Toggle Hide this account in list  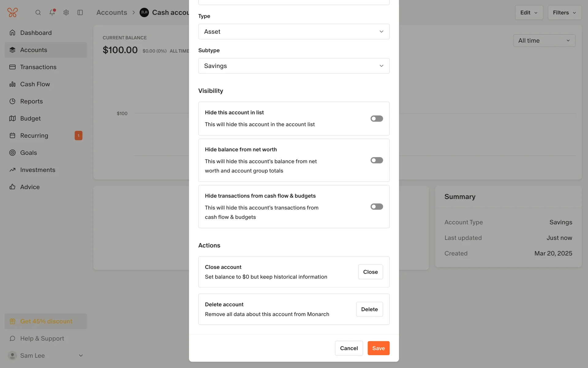pos(377,119)
